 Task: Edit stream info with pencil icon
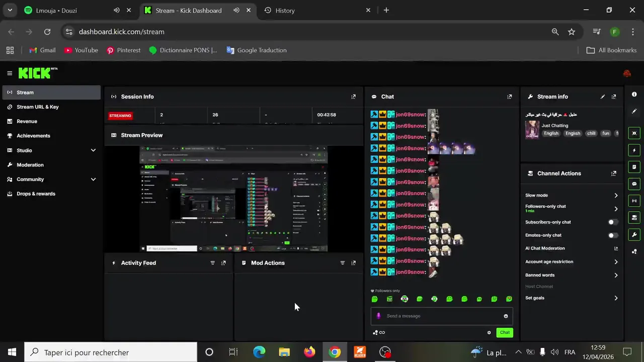tap(603, 97)
